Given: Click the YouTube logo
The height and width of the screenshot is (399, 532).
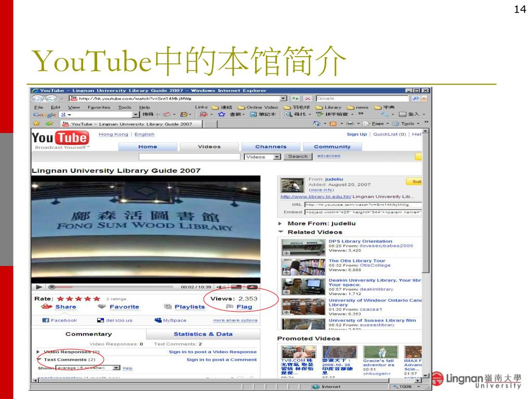Looking at the screenshot, I should (60, 138).
